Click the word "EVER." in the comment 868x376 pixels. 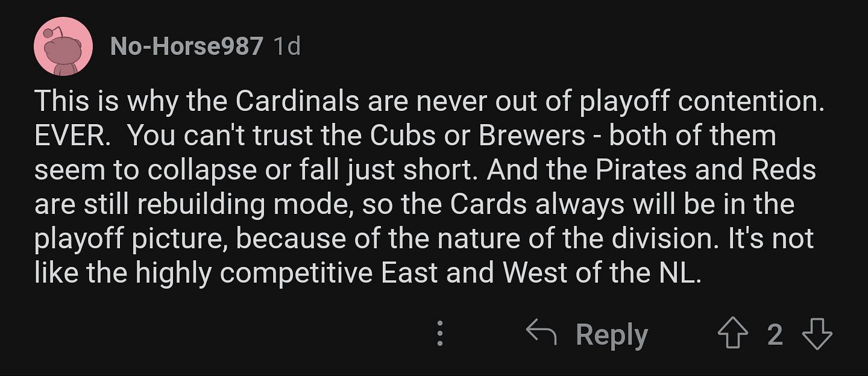coord(72,136)
